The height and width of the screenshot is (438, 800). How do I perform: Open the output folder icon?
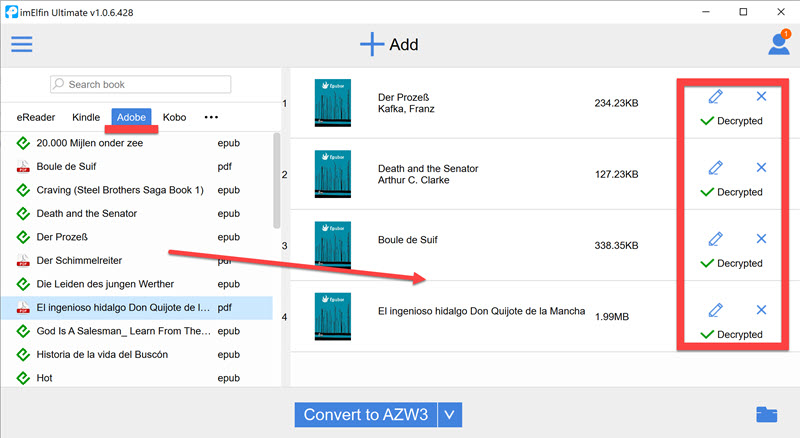coord(766,415)
